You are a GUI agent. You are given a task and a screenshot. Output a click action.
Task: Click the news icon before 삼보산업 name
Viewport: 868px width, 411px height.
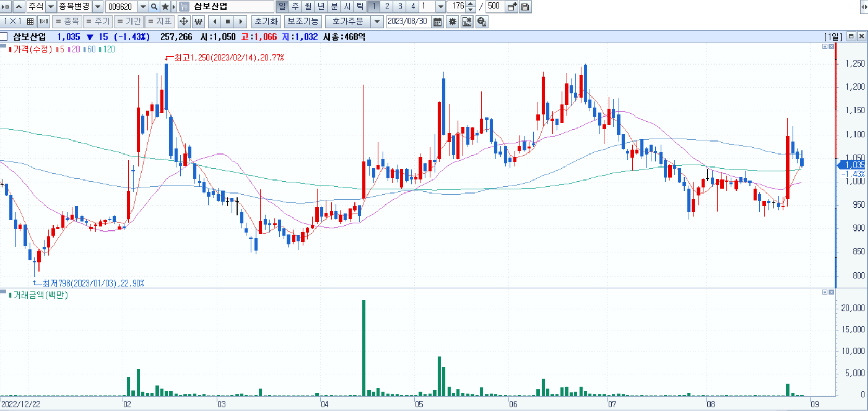tap(184, 7)
